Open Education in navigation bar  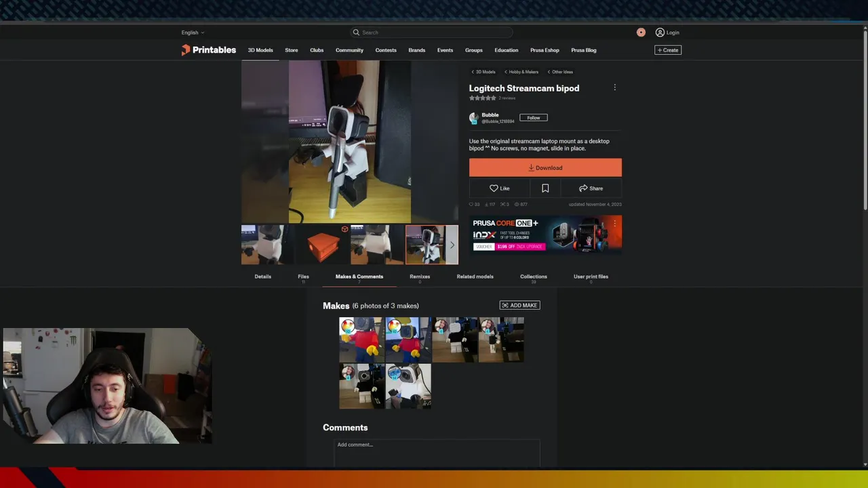pyautogui.click(x=507, y=50)
